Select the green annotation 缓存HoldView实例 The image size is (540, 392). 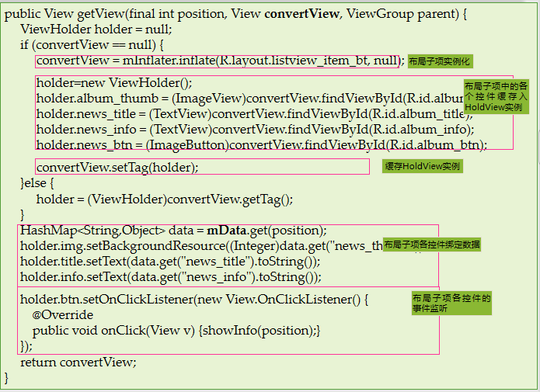[422, 166]
